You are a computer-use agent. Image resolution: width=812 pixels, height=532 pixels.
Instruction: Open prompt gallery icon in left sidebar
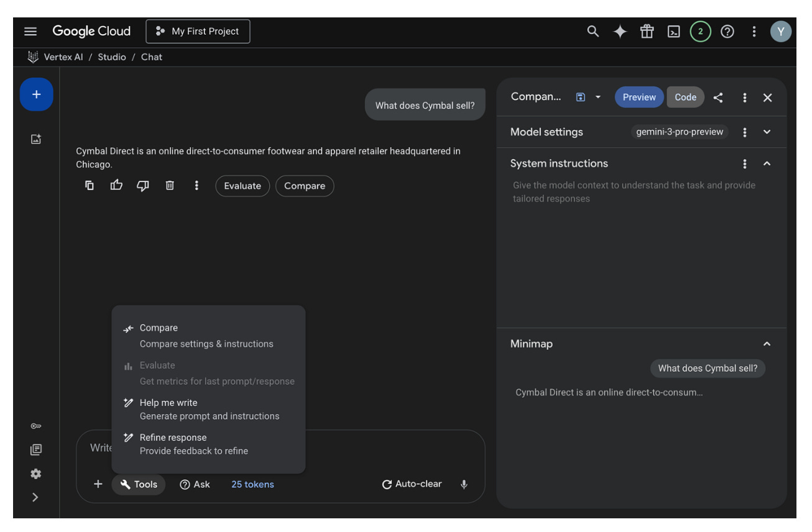[36, 139]
